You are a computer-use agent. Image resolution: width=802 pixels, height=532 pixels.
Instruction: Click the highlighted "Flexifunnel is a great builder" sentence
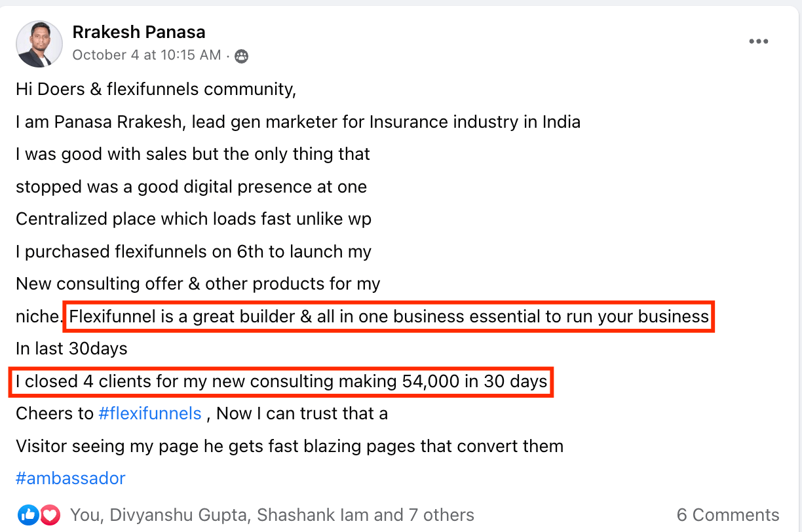pyautogui.click(x=389, y=316)
